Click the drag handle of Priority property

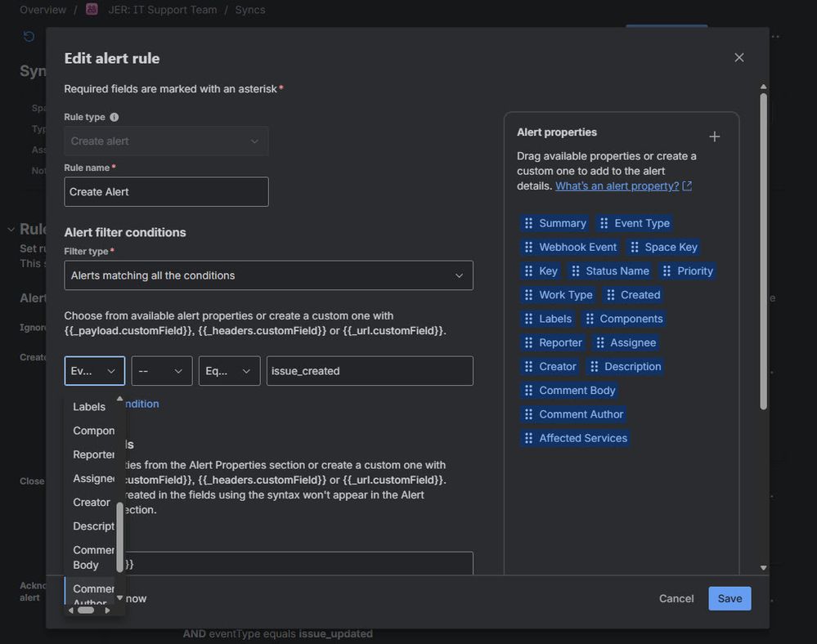point(667,271)
